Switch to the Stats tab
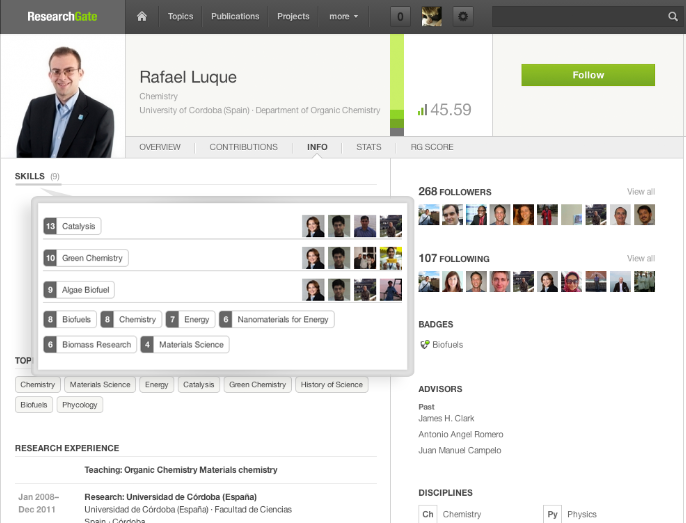The height and width of the screenshot is (523, 686). point(369,147)
